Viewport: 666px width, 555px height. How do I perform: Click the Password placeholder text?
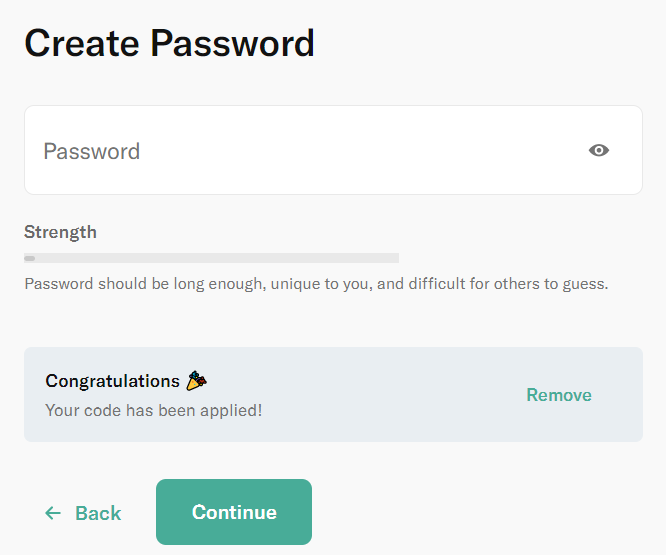(92, 151)
